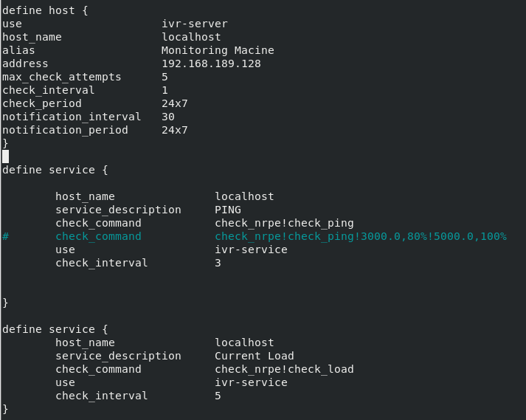526x420 pixels.
Task: Click the commented hash symbol
Action: pyautogui.click(x=5, y=236)
